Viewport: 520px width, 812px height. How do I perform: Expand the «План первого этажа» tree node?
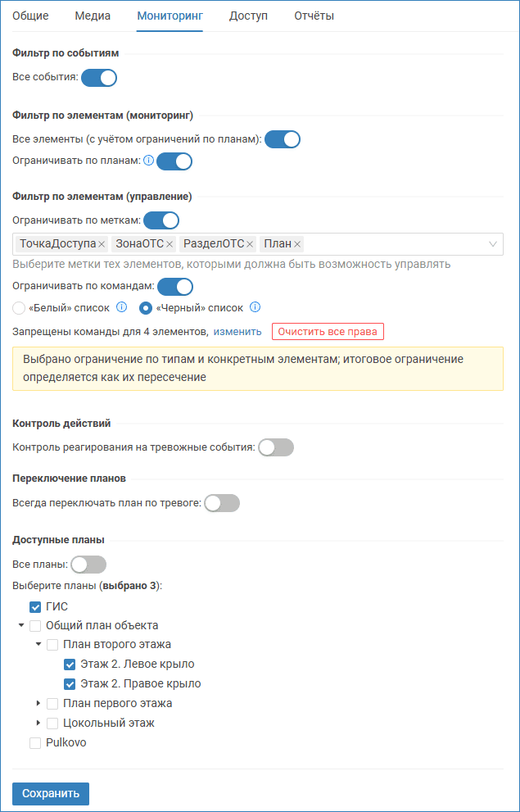tap(38, 704)
